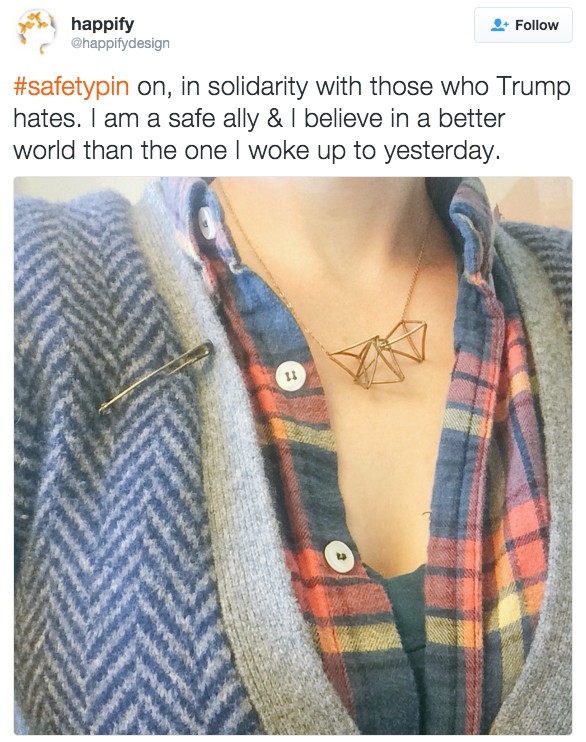
Task: Click the add-person icon inside Follow
Action: click(x=499, y=25)
